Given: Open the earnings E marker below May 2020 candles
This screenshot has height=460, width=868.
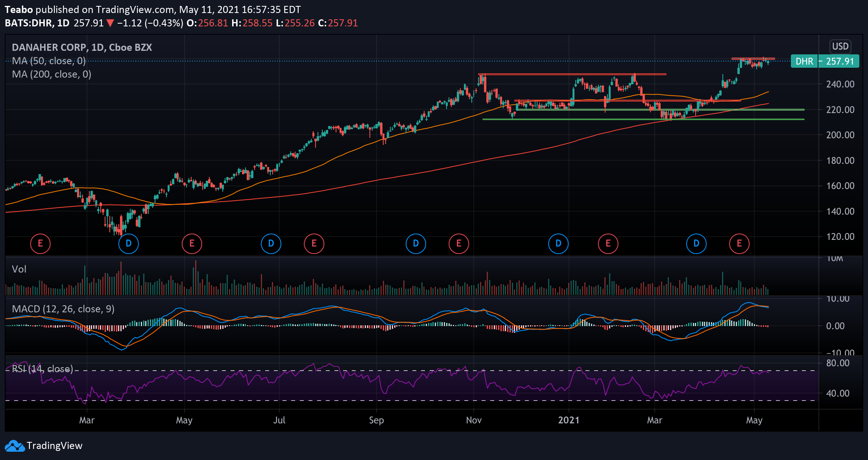Looking at the screenshot, I should click(192, 243).
